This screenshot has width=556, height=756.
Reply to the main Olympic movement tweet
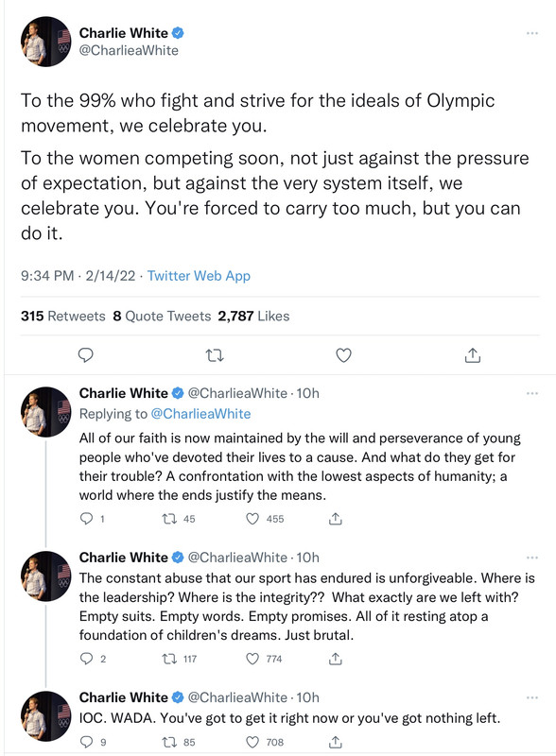point(85,355)
